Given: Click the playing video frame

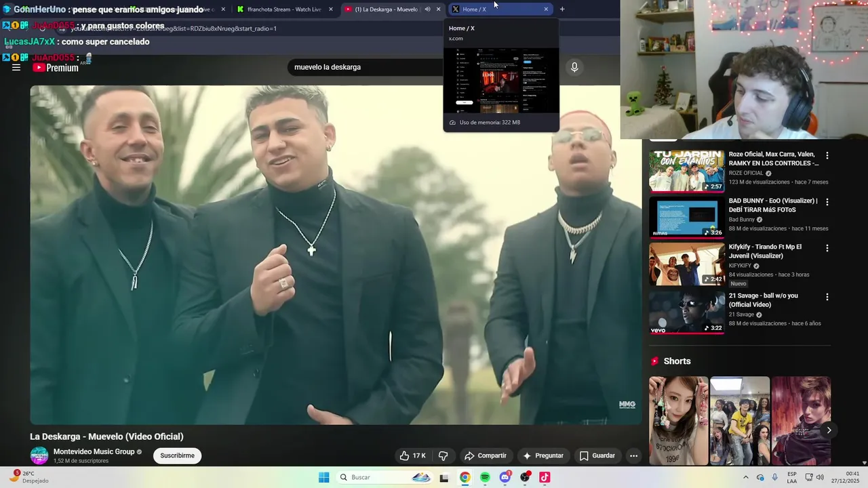Looking at the screenshot, I should (x=336, y=255).
